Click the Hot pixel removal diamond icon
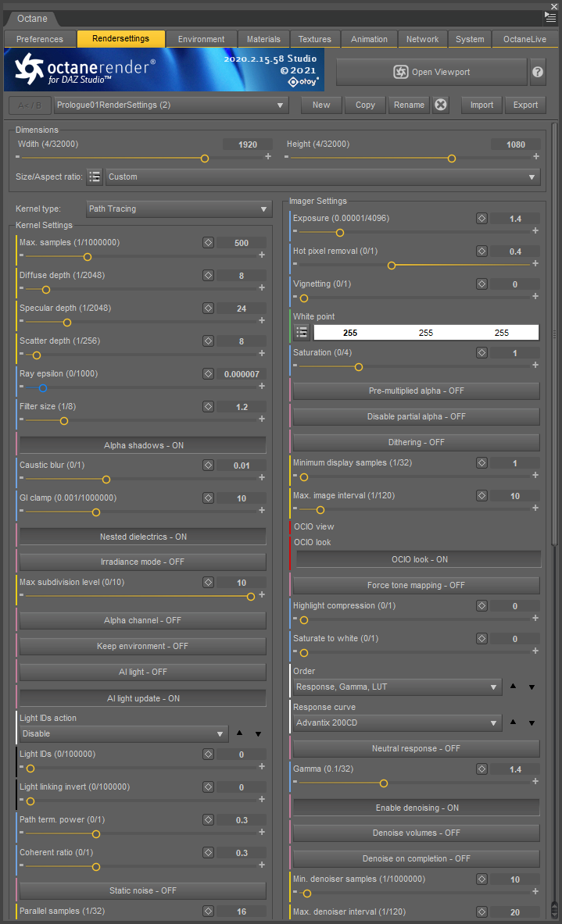 tap(481, 251)
